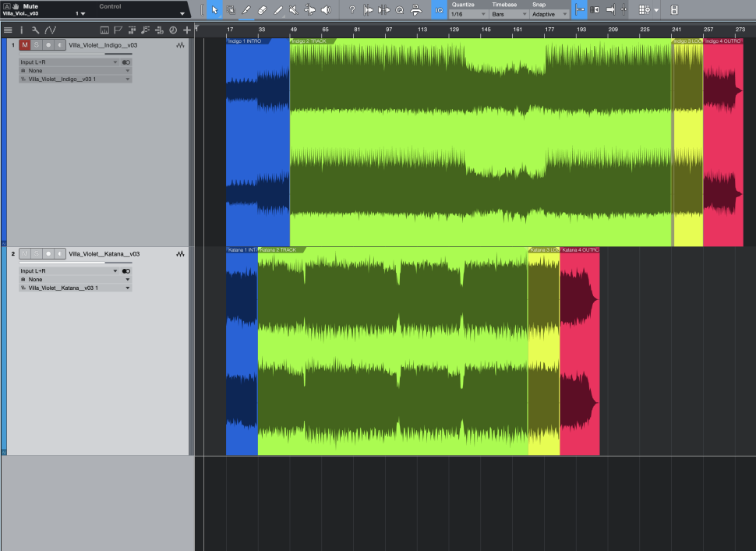756x551 pixels.
Task: Show automation with the curve icon
Action: (50, 30)
